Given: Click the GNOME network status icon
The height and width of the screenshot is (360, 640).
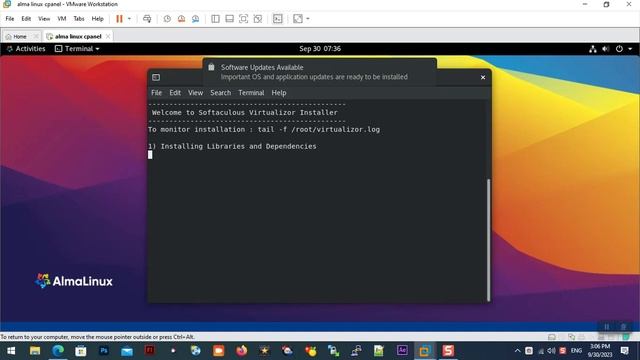Looking at the screenshot, I should click(593, 49).
